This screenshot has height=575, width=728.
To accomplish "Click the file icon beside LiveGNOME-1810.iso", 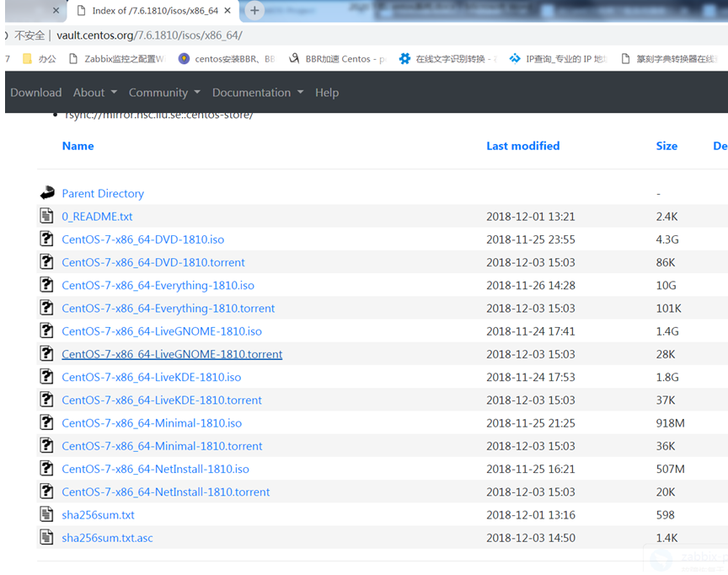I will (46, 330).
